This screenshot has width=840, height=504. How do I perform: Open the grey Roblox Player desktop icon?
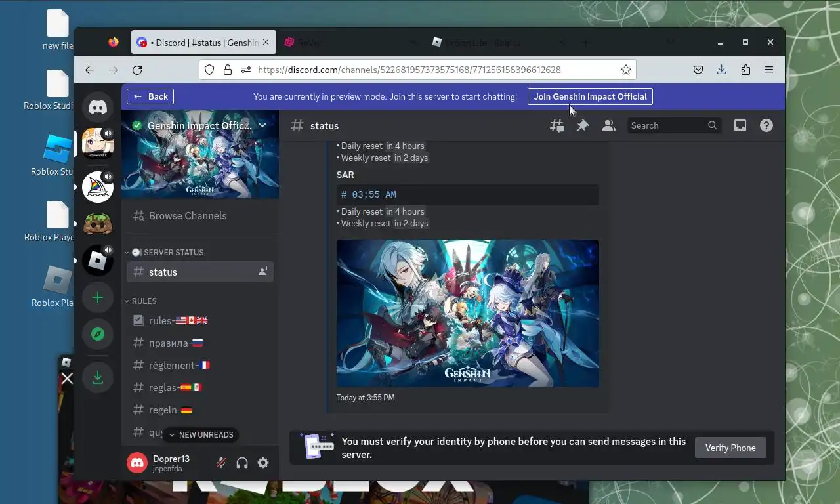pyautogui.click(x=58, y=286)
